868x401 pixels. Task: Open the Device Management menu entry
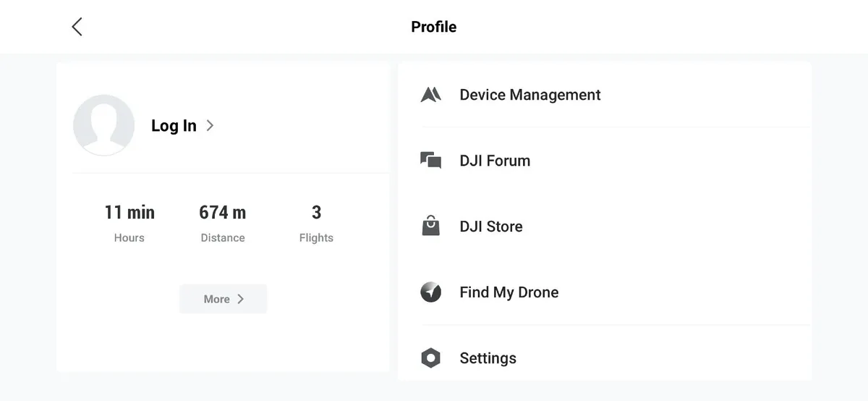coord(530,95)
